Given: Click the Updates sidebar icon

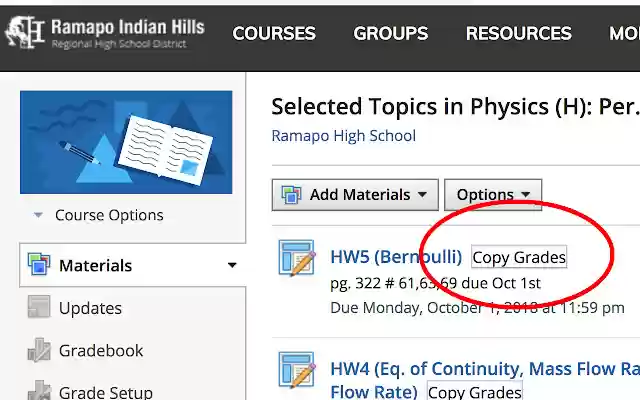Looking at the screenshot, I should [x=39, y=307].
